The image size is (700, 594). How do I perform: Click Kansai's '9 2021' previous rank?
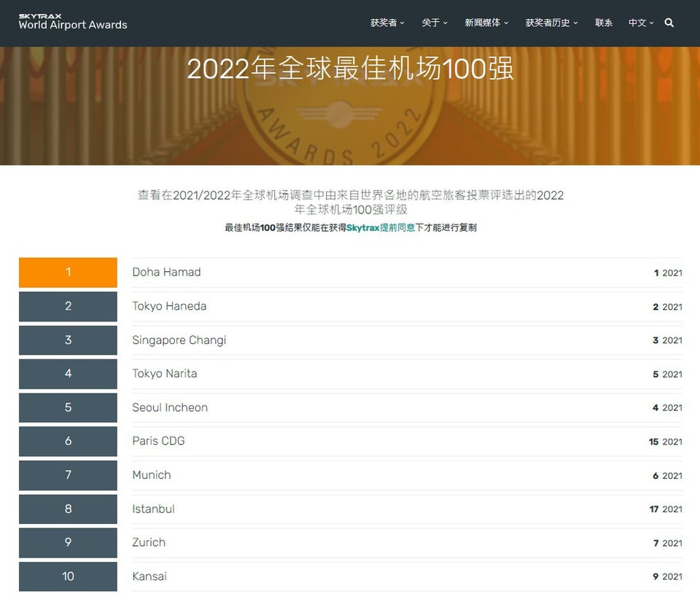click(667, 577)
